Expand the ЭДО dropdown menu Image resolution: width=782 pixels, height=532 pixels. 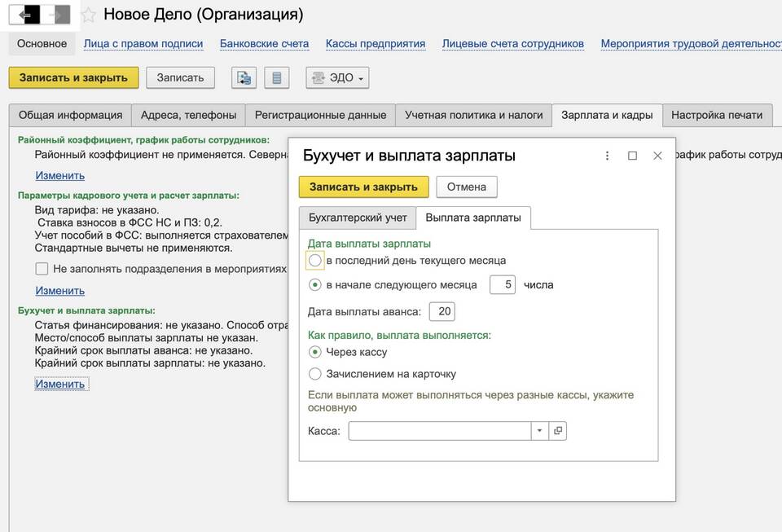338,78
